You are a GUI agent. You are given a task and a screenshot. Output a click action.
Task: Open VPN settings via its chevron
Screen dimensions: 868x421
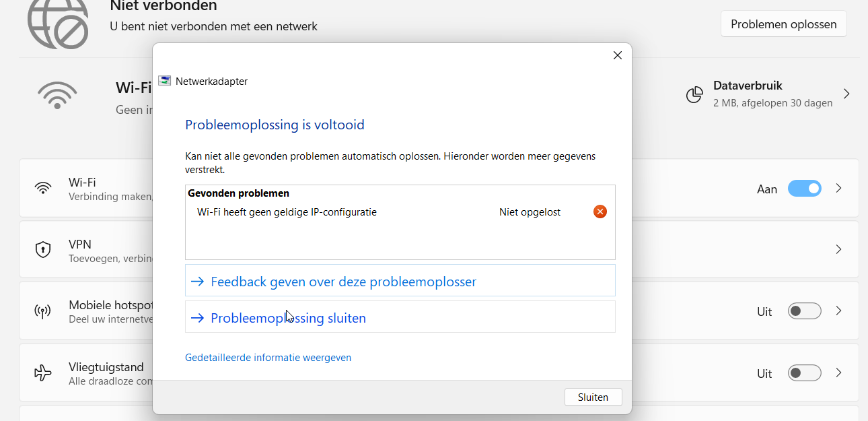[838, 249]
